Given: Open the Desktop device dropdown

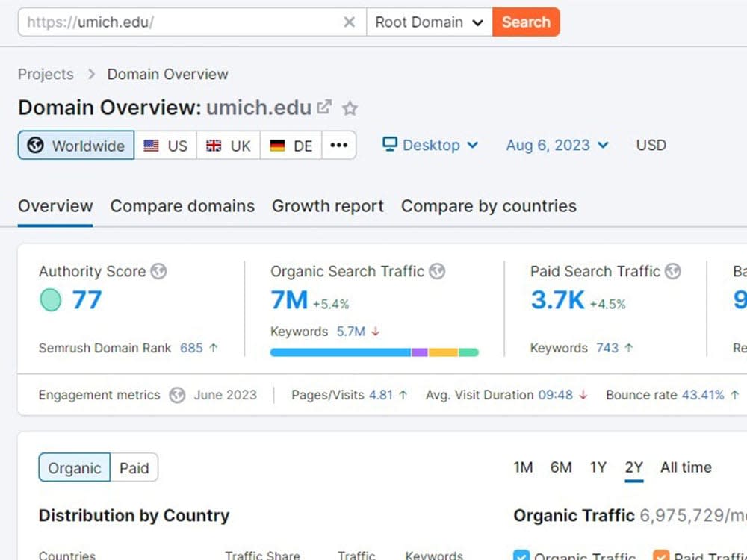Looking at the screenshot, I should [x=430, y=145].
